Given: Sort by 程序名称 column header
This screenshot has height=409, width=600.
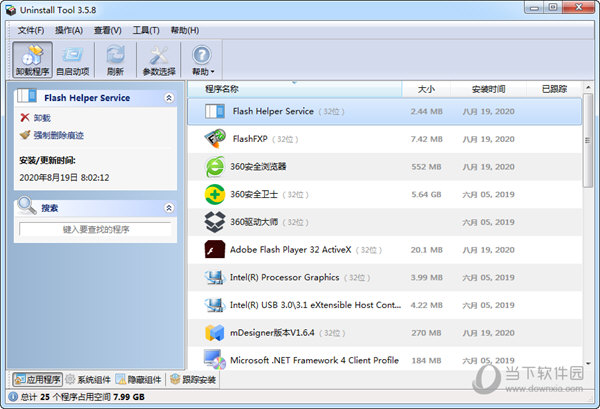Looking at the screenshot, I should (x=295, y=89).
